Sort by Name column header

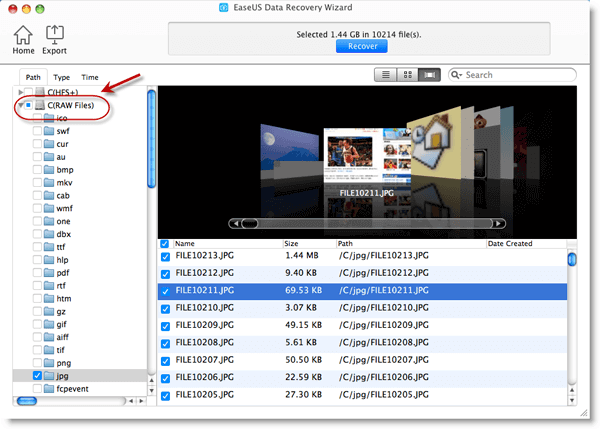tap(228, 243)
